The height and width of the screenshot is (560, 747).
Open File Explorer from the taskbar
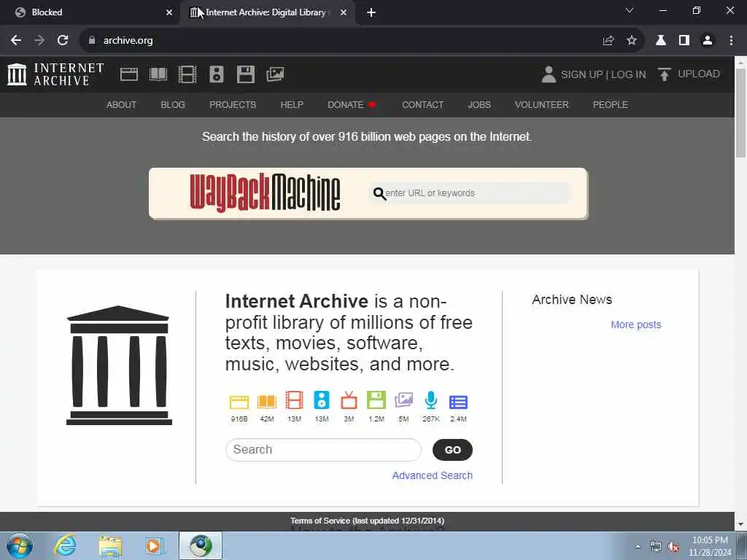111,545
